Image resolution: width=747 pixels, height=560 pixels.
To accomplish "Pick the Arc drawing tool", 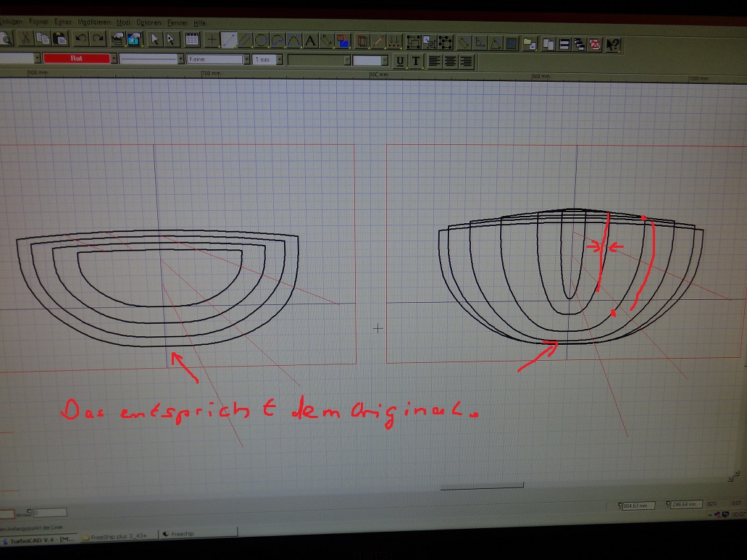I will pyautogui.click(x=277, y=41).
